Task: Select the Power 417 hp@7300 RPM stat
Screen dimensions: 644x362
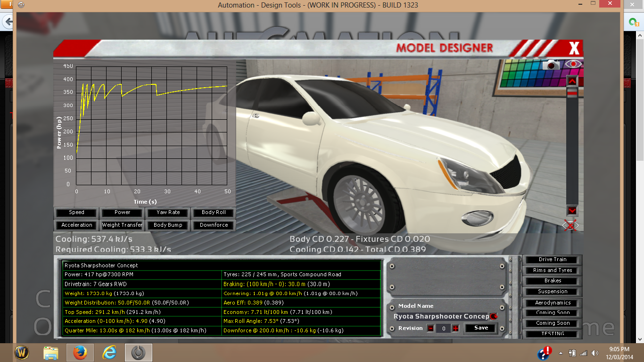Action: [x=142, y=274]
